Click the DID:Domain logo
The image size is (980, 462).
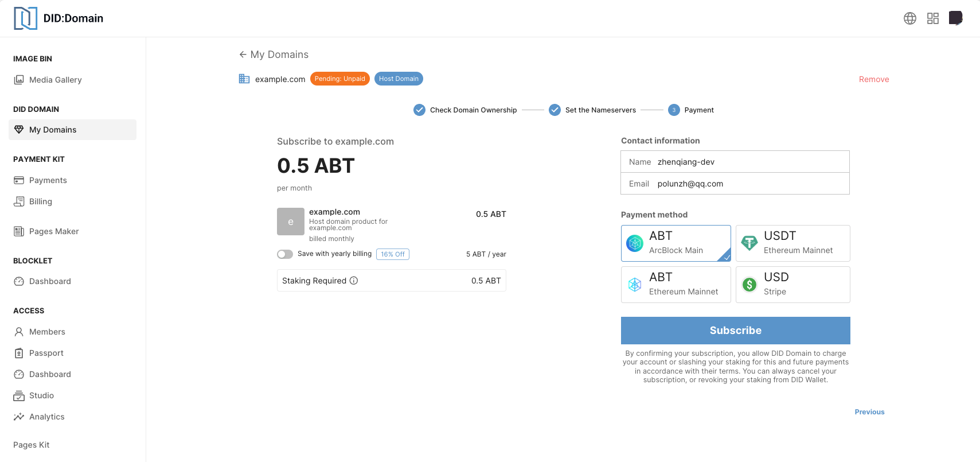click(25, 18)
